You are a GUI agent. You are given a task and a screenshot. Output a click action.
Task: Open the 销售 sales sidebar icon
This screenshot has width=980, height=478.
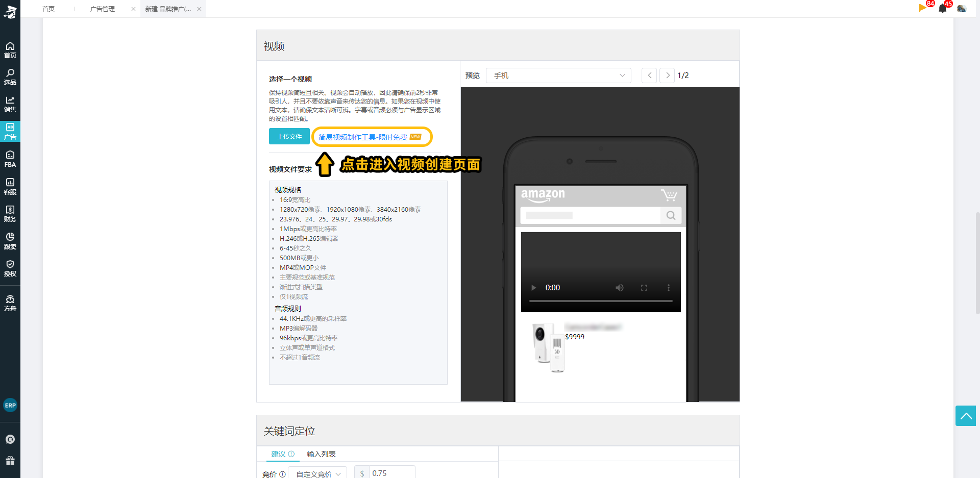(x=10, y=105)
